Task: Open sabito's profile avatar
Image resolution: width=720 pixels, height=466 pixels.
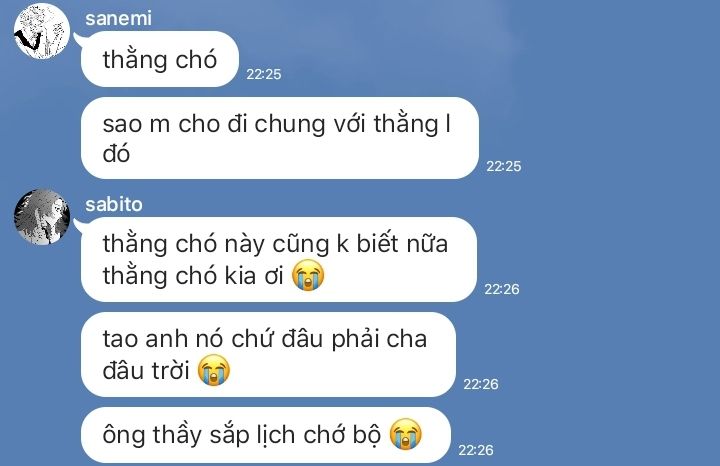Action: pyautogui.click(x=42, y=217)
